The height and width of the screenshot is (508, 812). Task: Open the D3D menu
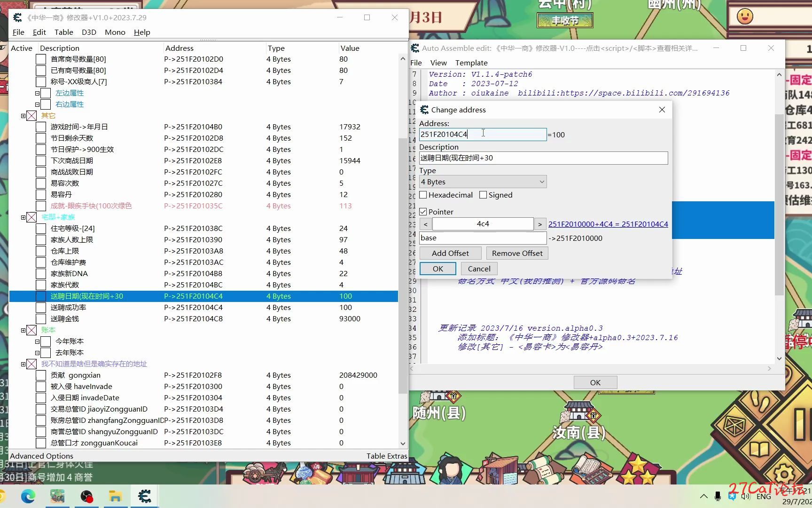pos(89,32)
